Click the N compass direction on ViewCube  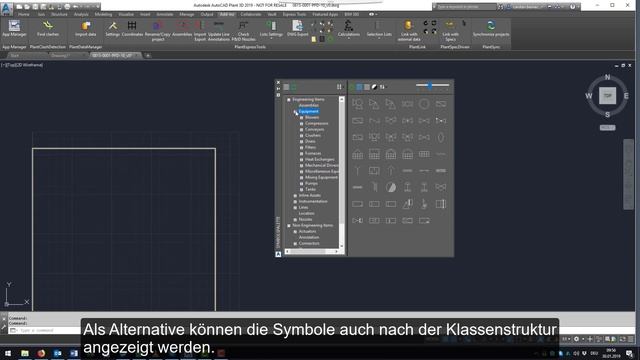607,77
